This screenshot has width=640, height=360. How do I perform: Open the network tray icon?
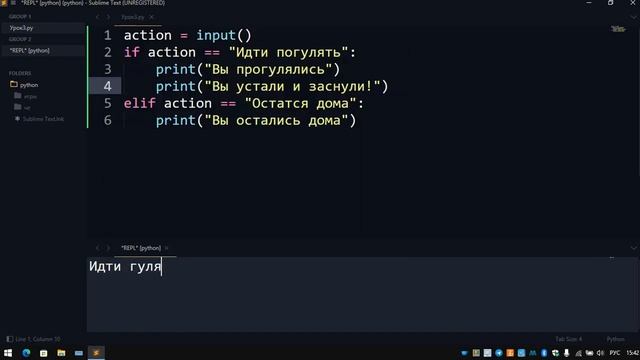click(x=578, y=353)
